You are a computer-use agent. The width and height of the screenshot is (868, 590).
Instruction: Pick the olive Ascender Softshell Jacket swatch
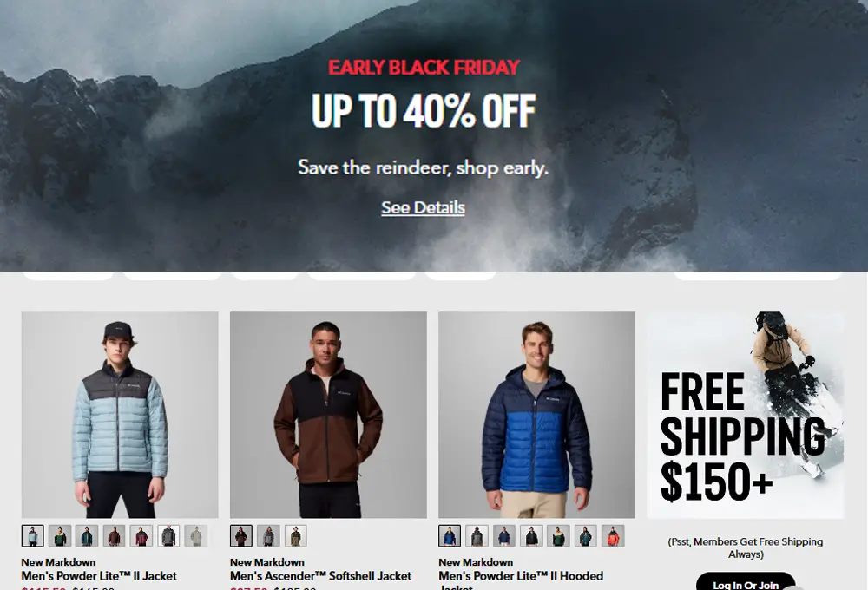tap(296, 535)
